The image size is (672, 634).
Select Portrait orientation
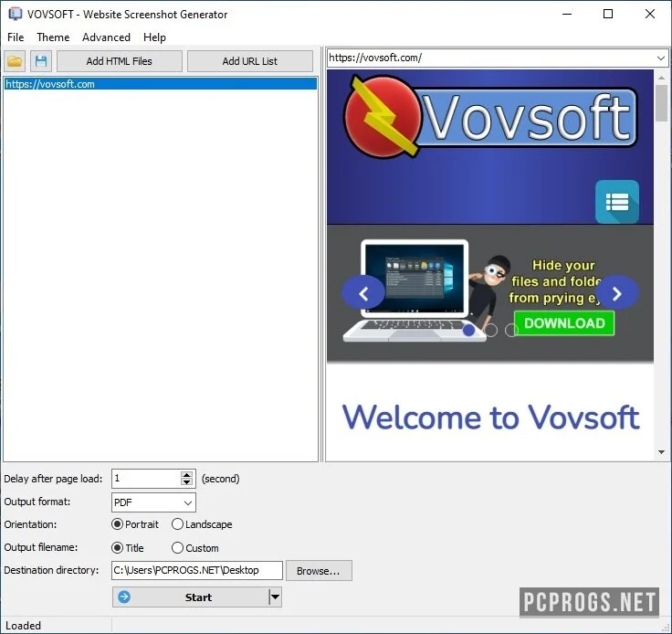(134, 524)
